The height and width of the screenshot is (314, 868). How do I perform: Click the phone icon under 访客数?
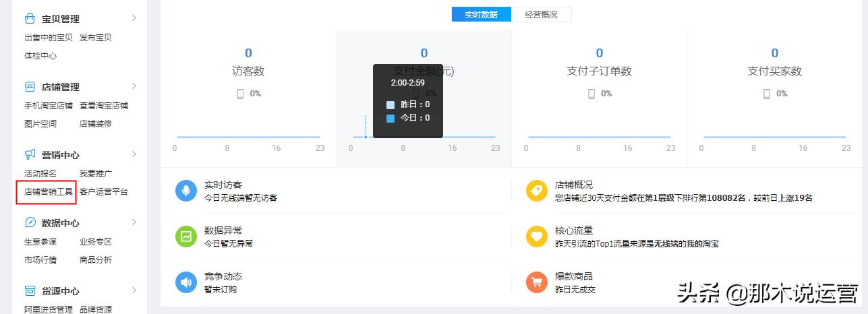coord(240,94)
